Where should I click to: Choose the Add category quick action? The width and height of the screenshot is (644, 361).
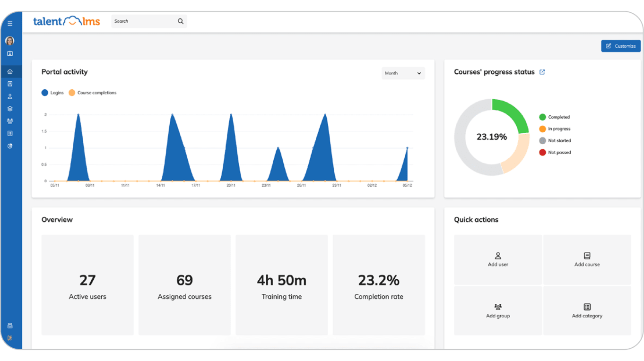coord(587,311)
